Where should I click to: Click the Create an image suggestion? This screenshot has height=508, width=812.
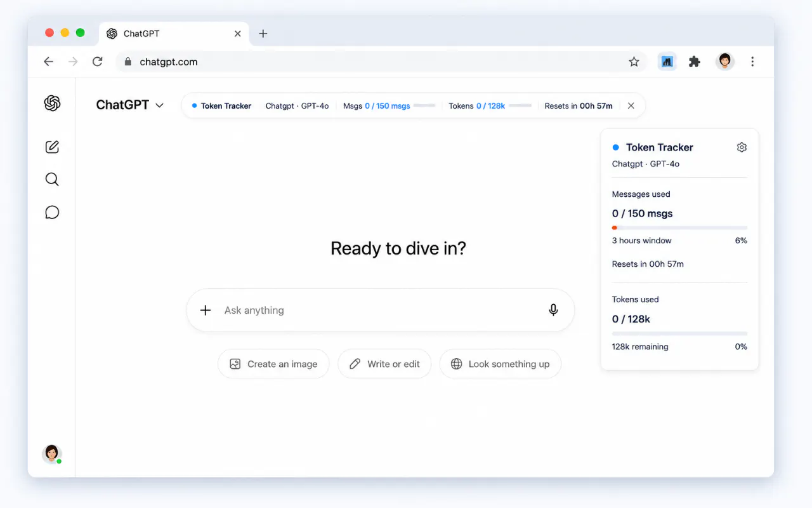point(273,364)
